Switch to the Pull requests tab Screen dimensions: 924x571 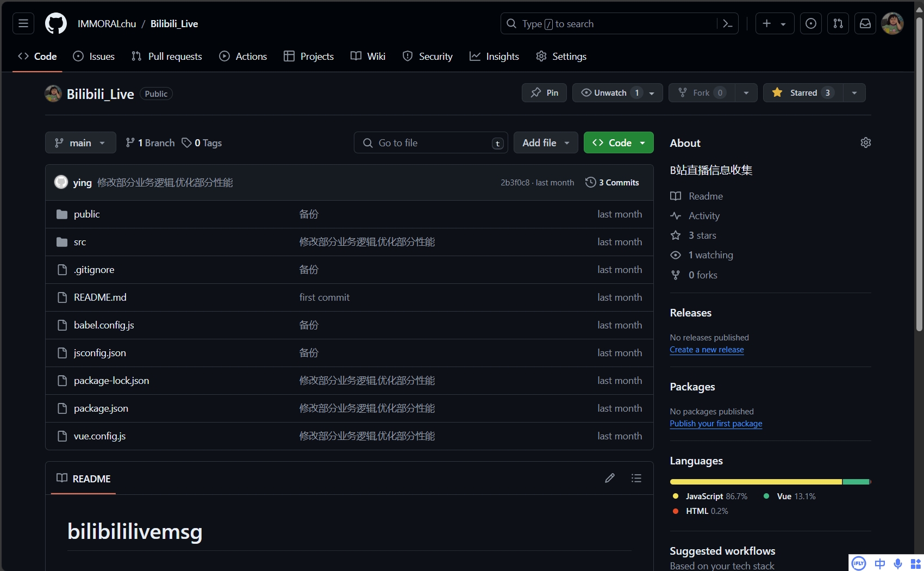pos(167,56)
